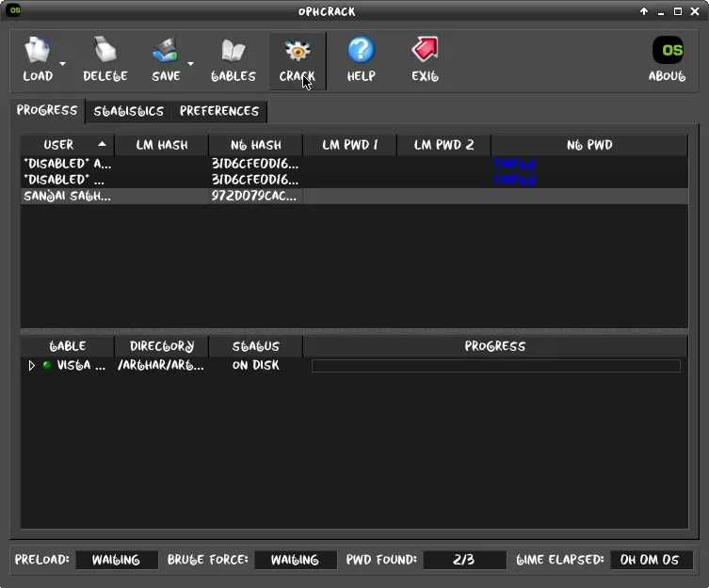Click the keep-above arrow in title bar
The width and height of the screenshot is (709, 588).
[x=644, y=11]
